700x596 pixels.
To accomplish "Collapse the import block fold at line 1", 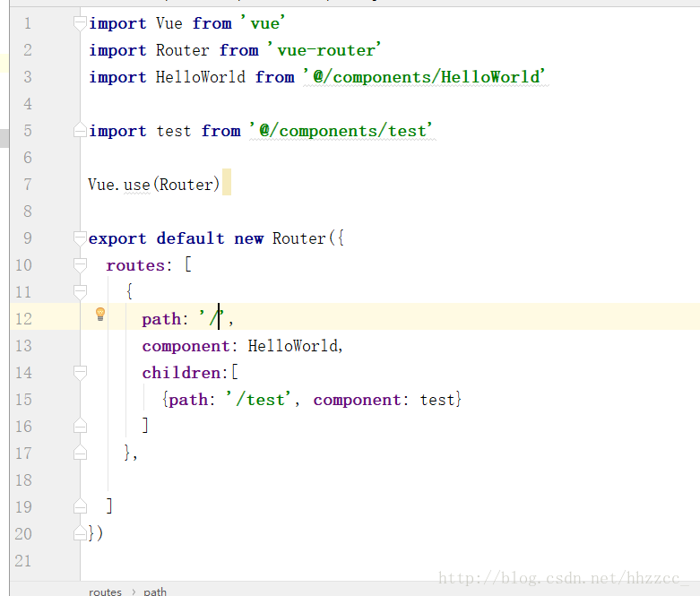I will tap(80, 23).
